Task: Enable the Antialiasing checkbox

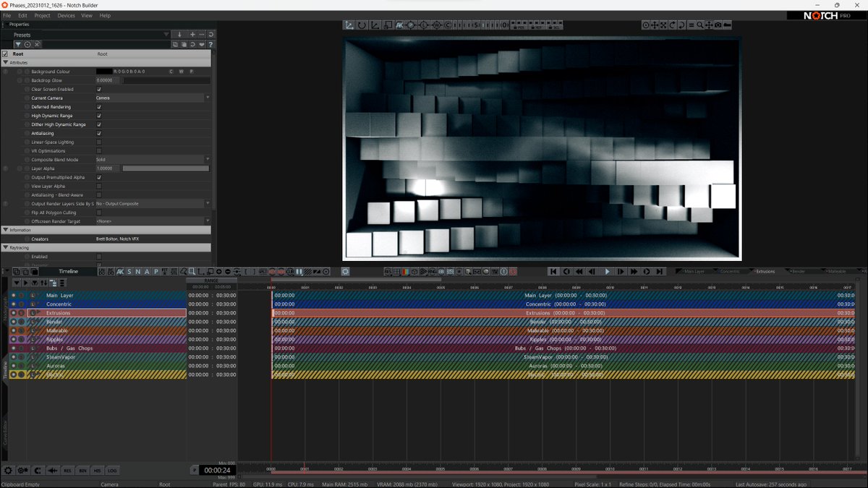Action: pyautogui.click(x=99, y=133)
